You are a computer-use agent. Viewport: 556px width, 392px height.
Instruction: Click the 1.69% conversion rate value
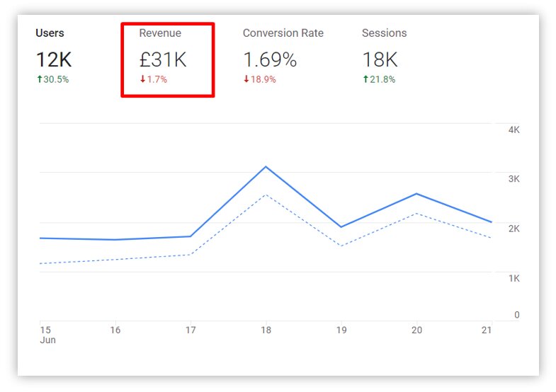pyautogui.click(x=270, y=59)
